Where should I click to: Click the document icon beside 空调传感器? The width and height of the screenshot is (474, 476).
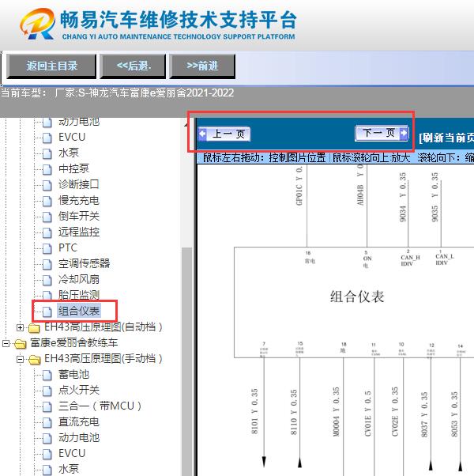tap(47, 264)
